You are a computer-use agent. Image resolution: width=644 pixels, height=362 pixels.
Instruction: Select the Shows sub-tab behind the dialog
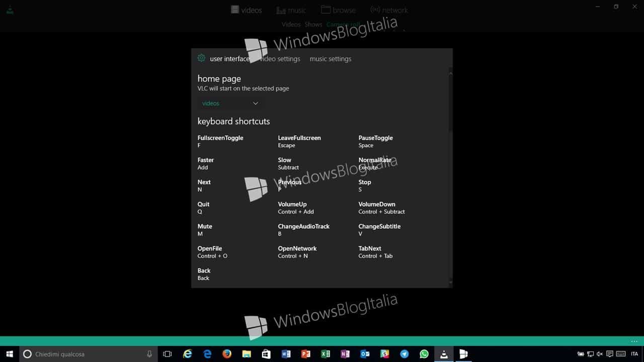coord(313,24)
